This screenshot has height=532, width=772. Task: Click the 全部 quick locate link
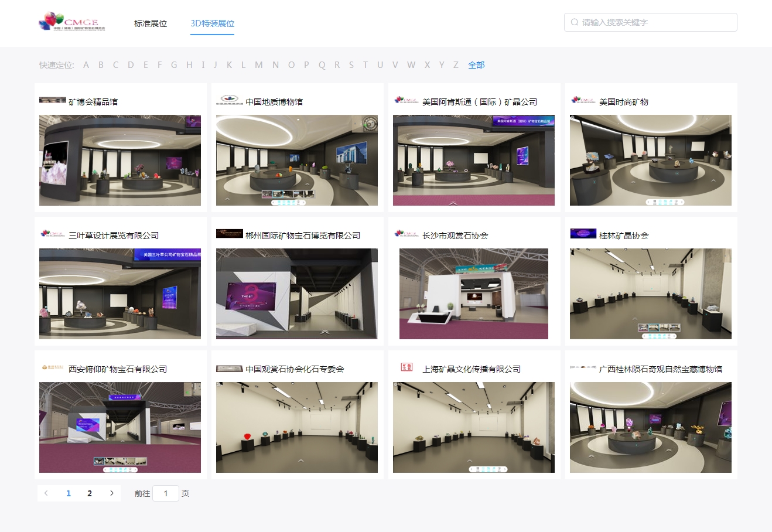pos(476,65)
